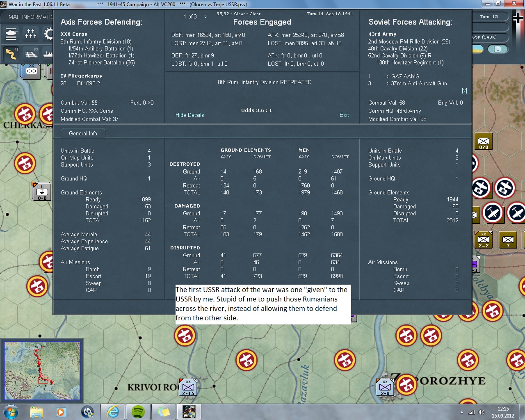This screenshot has height=420, width=525.
Task: Click War in the East taskbar icon
Action: 189,412
